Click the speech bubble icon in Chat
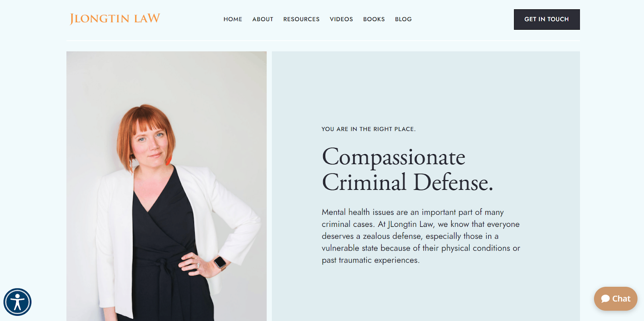The width and height of the screenshot is (644, 321). [605, 299]
